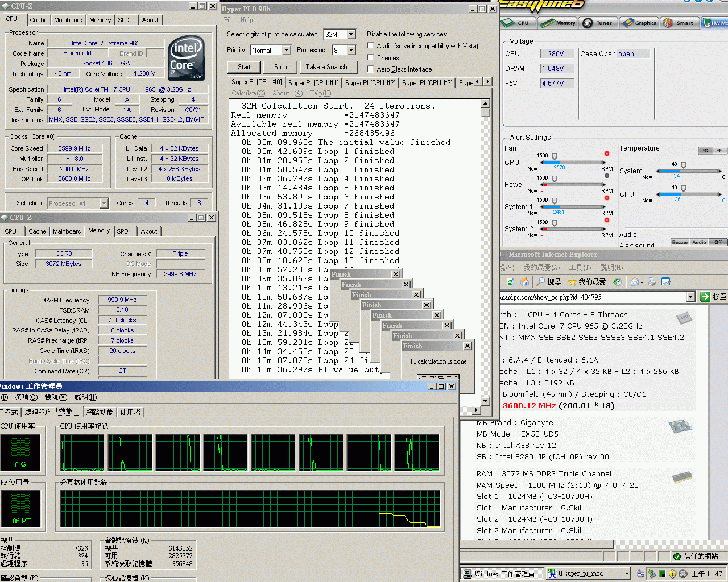Viewport: 728px width, 582px height.
Task: Toggle the System 1 fan alert indicator
Action: [x=607, y=198]
